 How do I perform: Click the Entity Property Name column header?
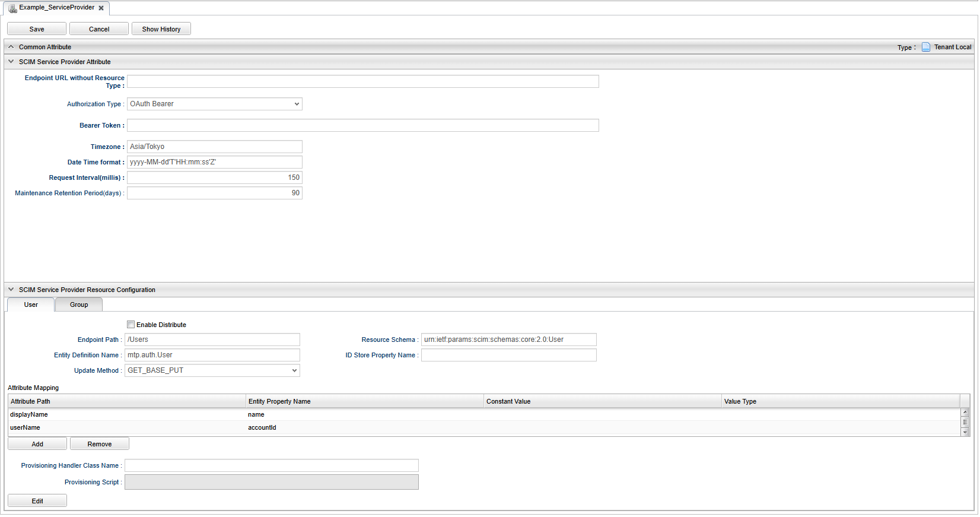point(365,401)
